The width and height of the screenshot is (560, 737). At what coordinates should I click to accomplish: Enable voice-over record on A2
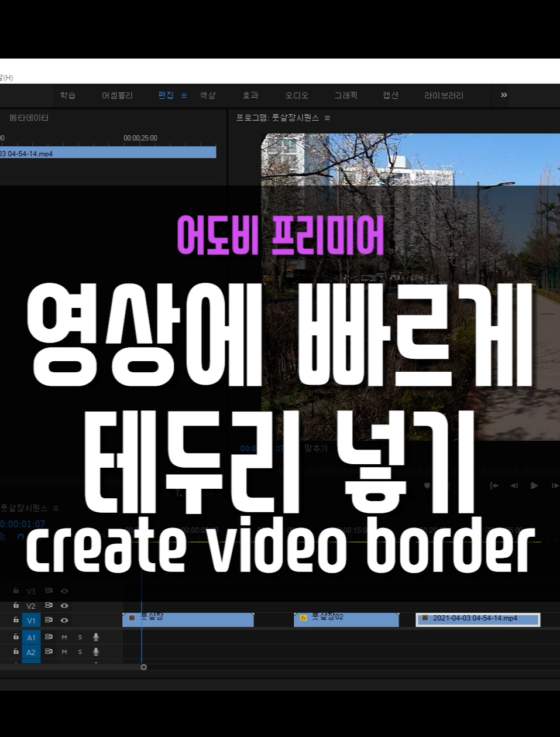[96, 652]
